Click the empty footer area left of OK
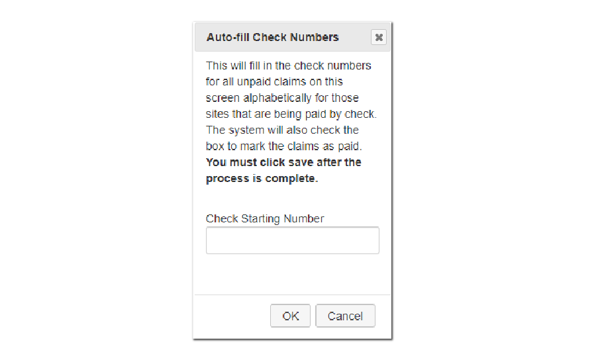The image size is (596, 364). (232, 316)
